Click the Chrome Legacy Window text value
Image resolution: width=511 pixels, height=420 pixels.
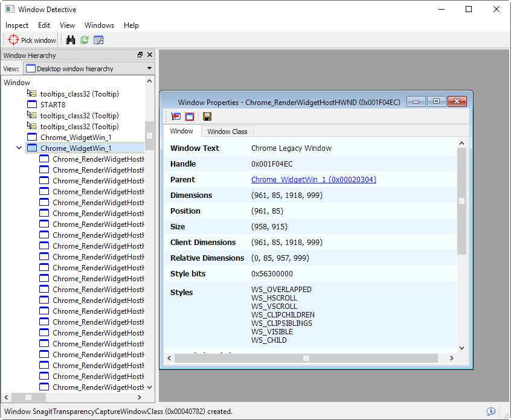[x=291, y=148]
